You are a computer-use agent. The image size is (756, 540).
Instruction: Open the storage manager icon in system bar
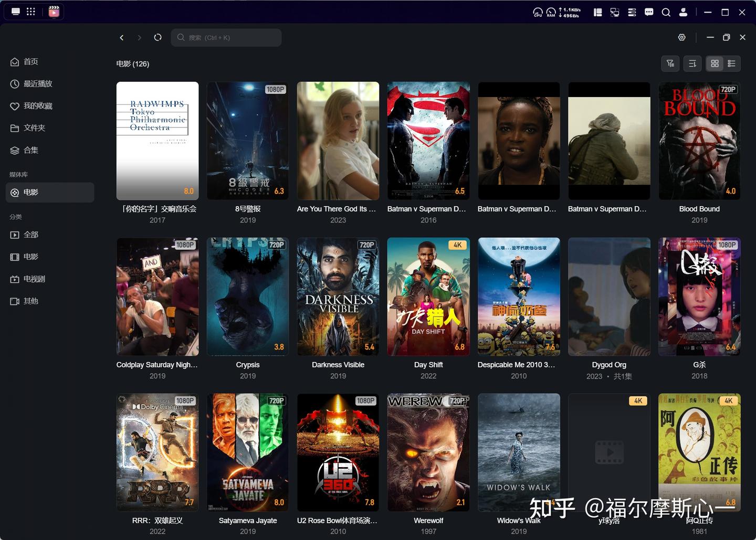point(632,12)
